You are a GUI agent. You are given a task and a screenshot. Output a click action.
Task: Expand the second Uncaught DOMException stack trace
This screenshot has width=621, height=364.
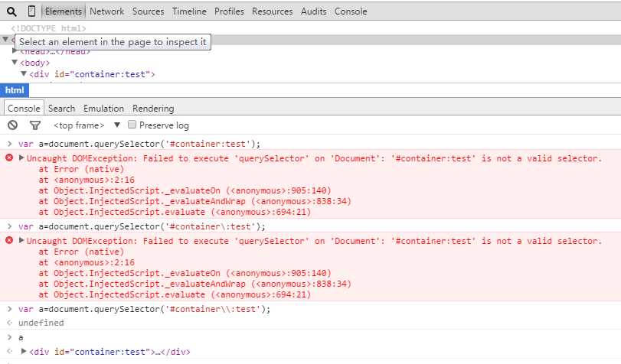[21, 241]
